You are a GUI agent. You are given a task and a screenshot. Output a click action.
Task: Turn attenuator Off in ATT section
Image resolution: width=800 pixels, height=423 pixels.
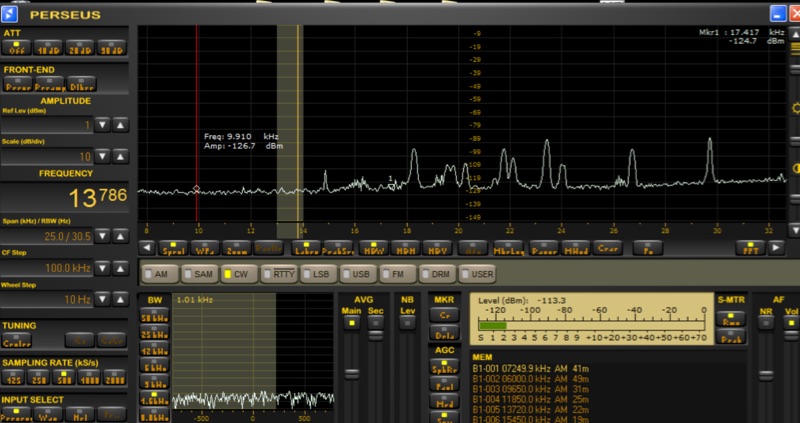pos(16,48)
